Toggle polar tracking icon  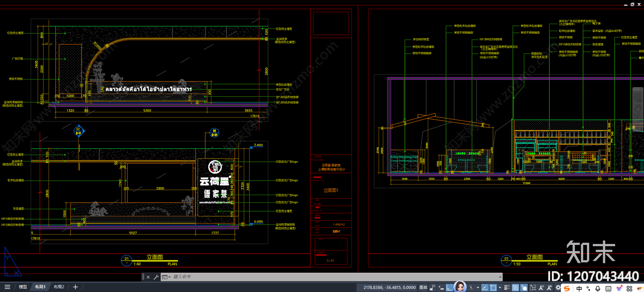tap(471, 288)
